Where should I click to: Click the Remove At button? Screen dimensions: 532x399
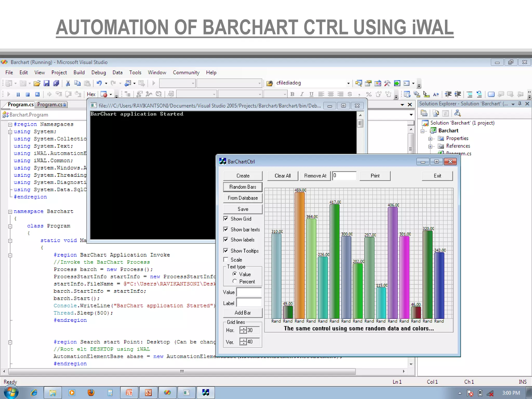pyautogui.click(x=315, y=176)
